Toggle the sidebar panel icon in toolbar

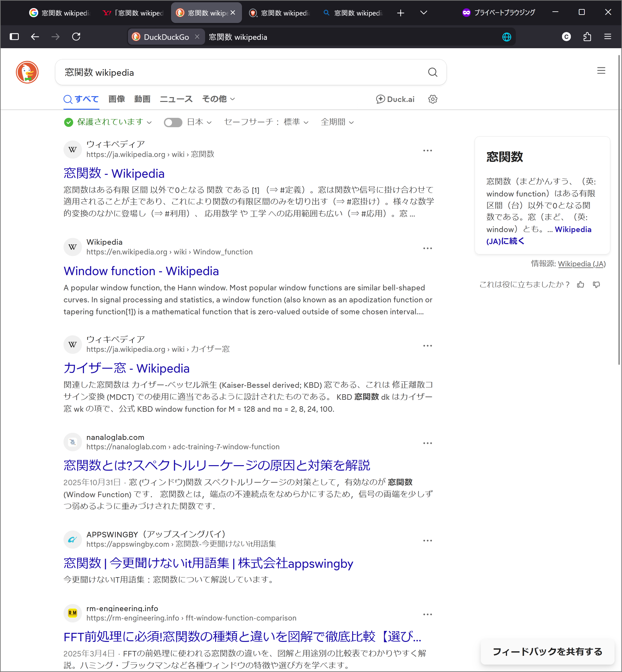point(14,37)
